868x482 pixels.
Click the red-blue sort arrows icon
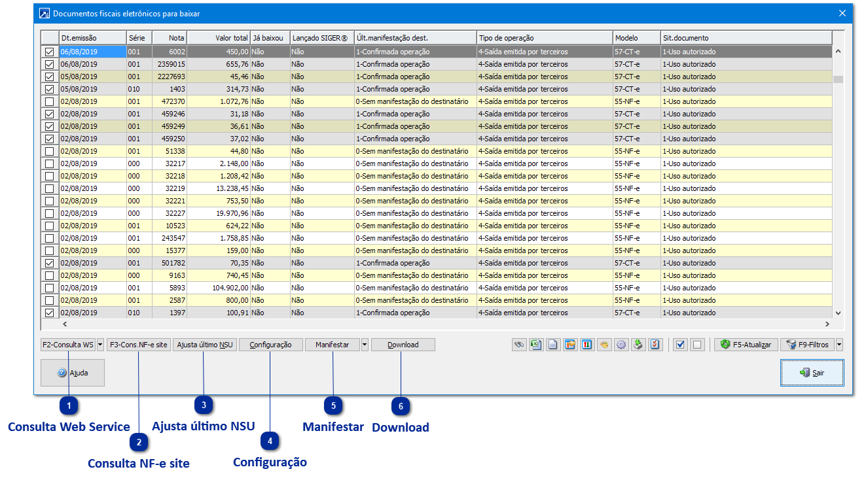587,345
